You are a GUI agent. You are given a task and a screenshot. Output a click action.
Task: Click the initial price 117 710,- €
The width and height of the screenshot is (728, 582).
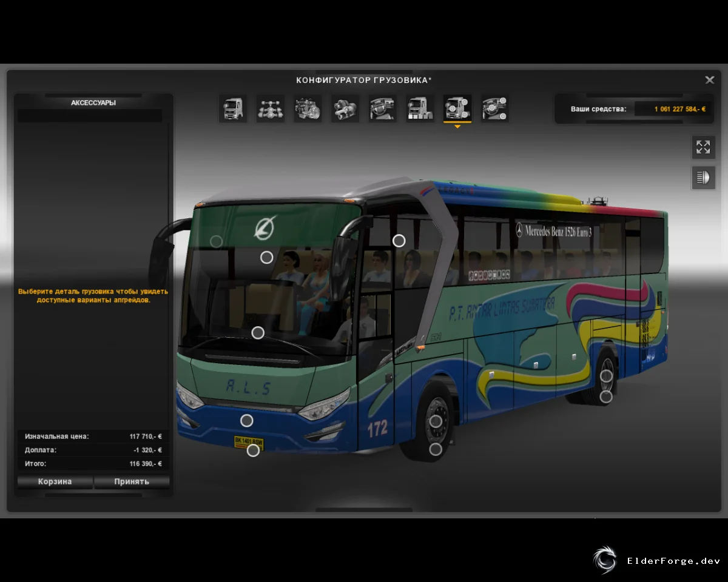(x=146, y=436)
